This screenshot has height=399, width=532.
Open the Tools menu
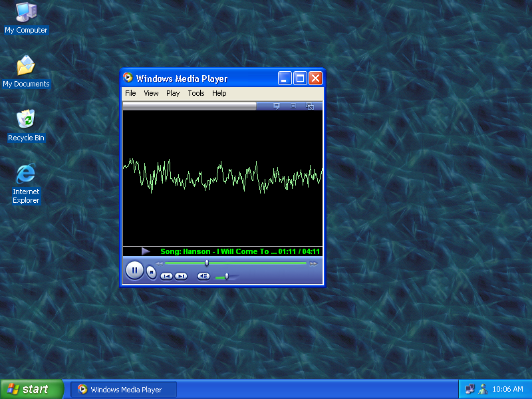coord(196,93)
